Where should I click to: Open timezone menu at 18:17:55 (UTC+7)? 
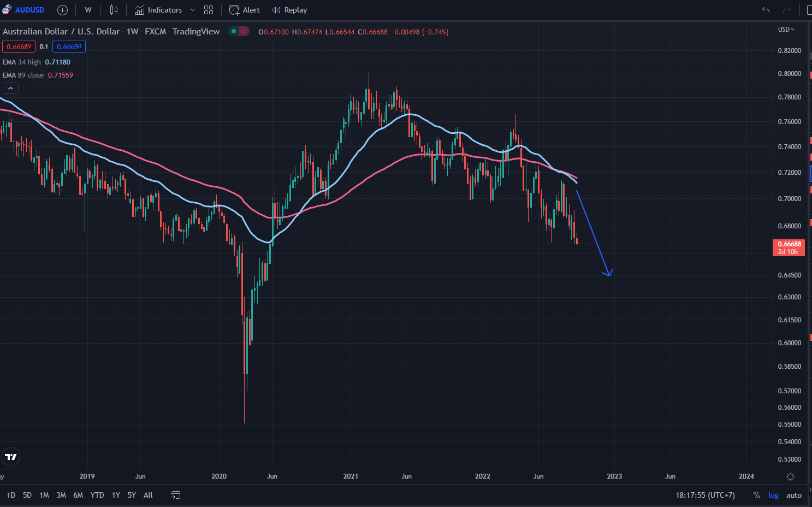click(x=705, y=495)
